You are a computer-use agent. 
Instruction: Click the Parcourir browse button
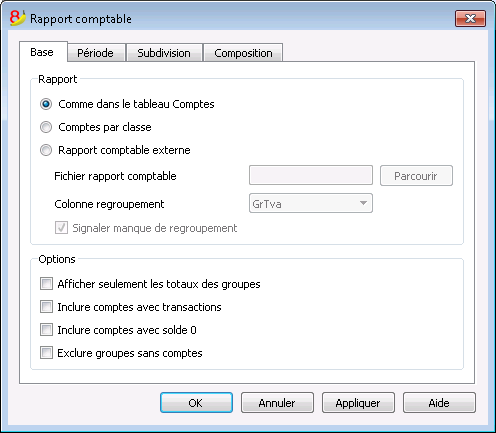416,176
